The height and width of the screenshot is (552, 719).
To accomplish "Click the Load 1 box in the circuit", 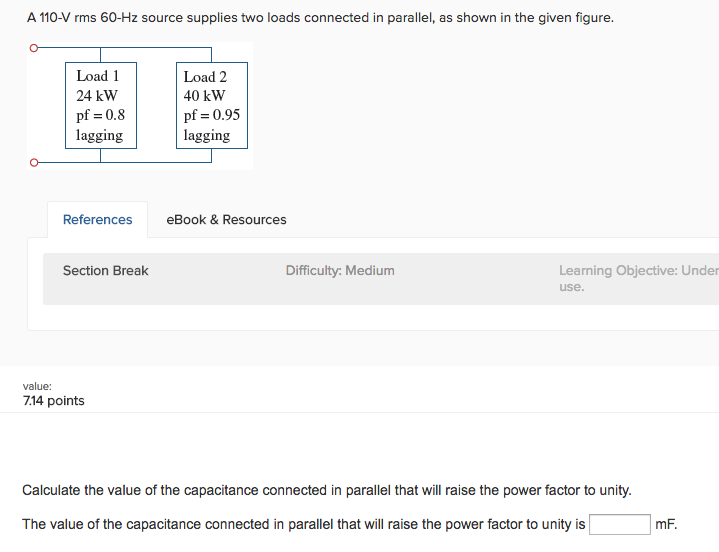I will [100, 106].
